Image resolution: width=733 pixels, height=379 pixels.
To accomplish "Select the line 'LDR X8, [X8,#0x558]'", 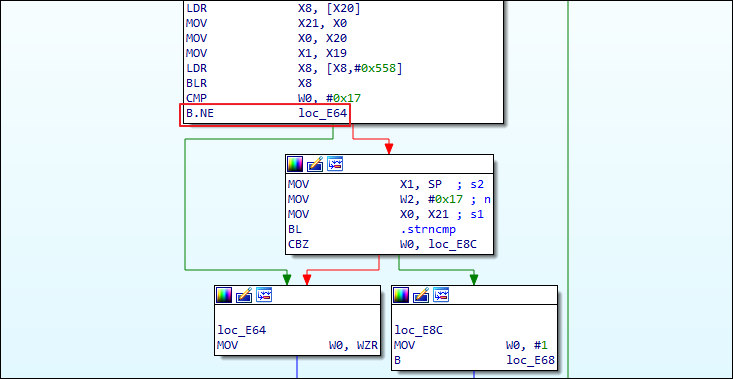I will tap(294, 68).
